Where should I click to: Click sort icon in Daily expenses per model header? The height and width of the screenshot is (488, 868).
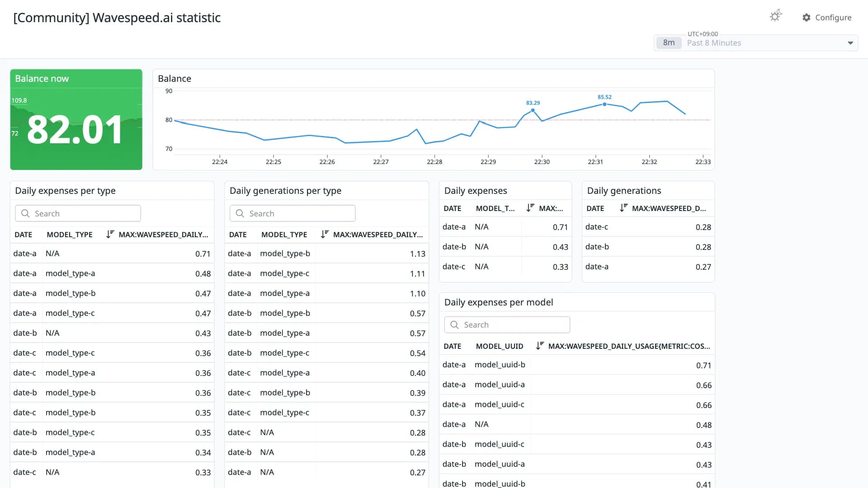pyautogui.click(x=540, y=346)
